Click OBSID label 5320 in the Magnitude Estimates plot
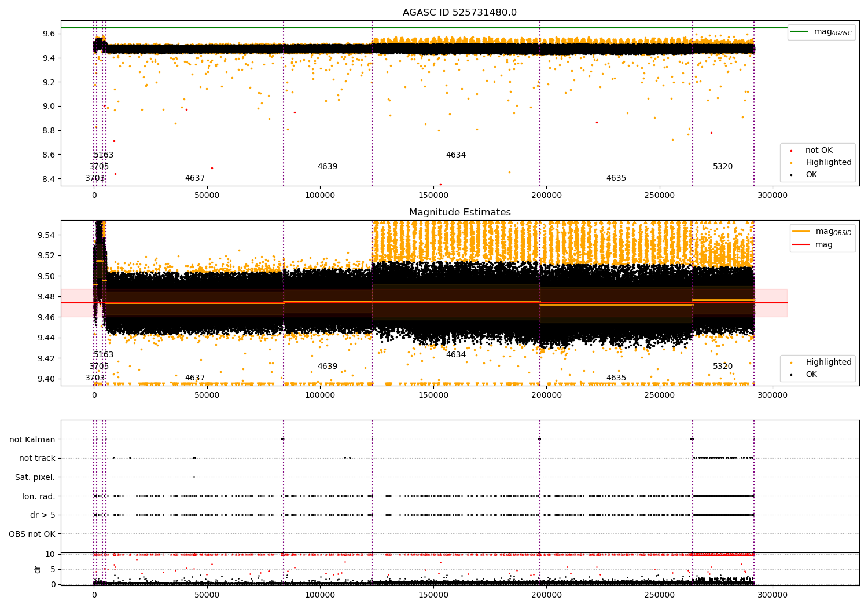The height and width of the screenshot is (608, 868). click(723, 367)
